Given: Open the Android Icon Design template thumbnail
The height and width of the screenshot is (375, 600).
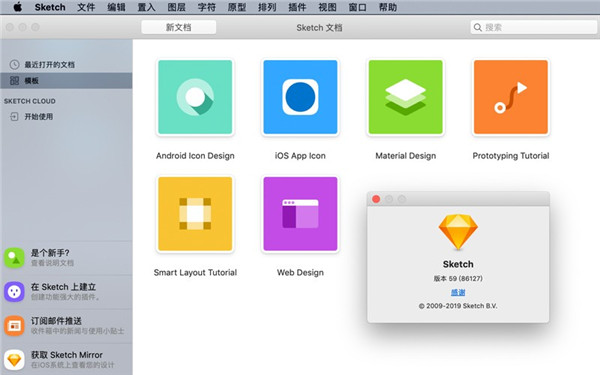Looking at the screenshot, I should (x=195, y=97).
